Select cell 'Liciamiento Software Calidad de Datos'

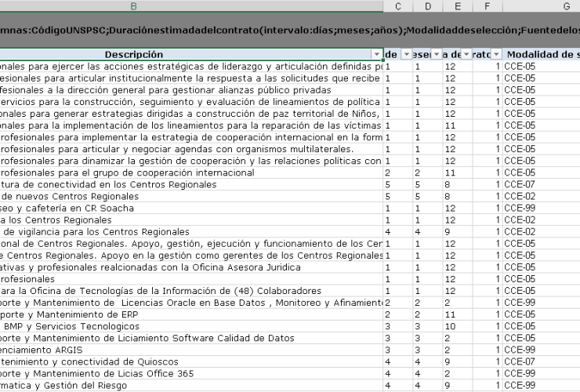pos(191,339)
